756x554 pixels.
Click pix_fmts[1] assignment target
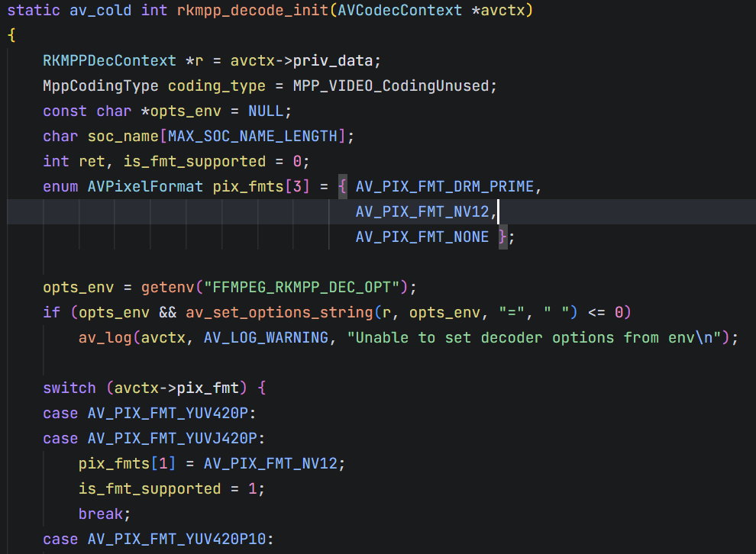128,463
